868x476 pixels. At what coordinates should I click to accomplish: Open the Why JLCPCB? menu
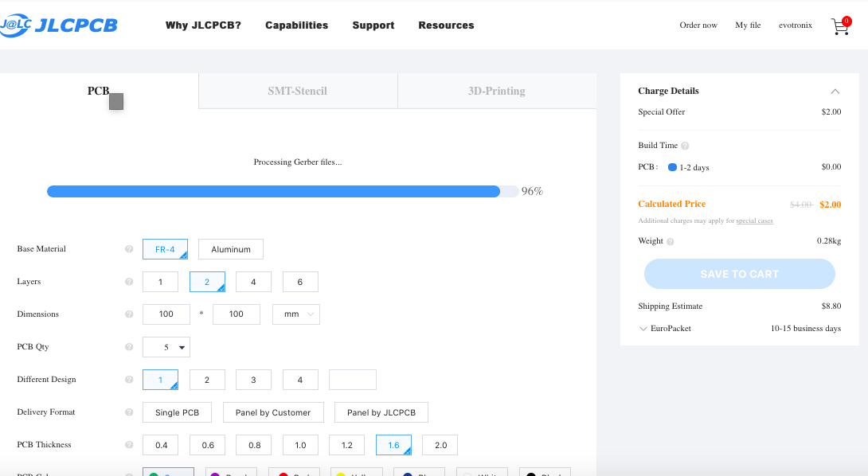pos(203,25)
